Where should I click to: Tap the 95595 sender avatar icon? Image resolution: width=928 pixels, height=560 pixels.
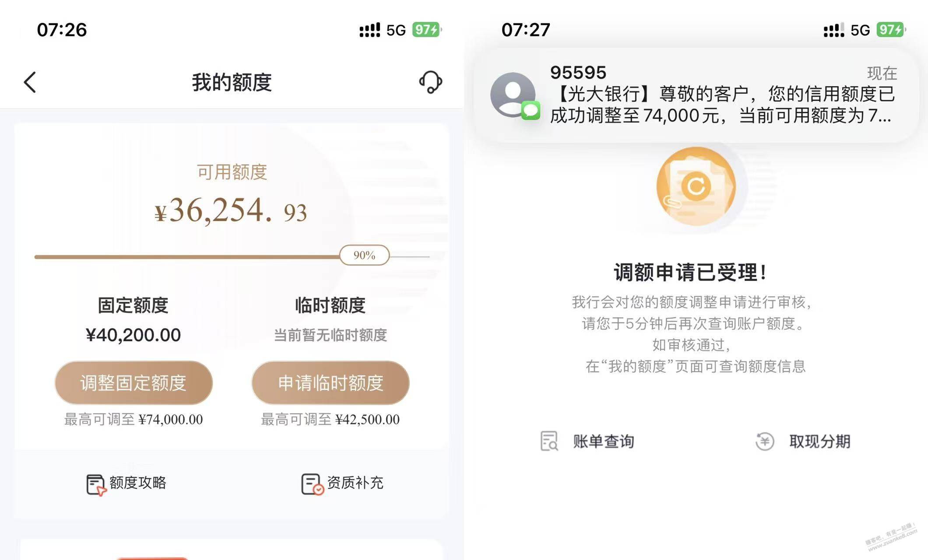click(514, 95)
